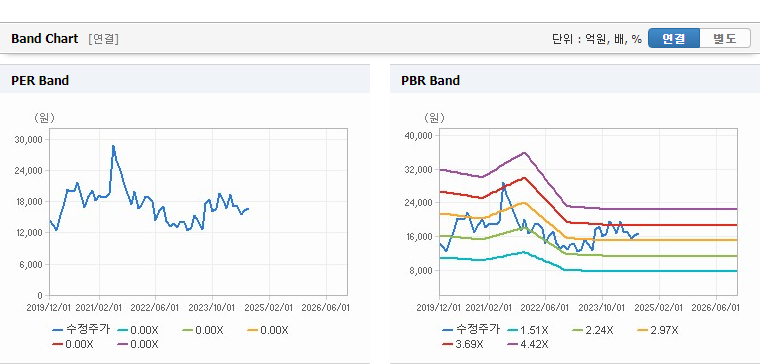Click the [연결] label beside Band Chart
This screenshot has height=364, width=760.
pyautogui.click(x=103, y=39)
